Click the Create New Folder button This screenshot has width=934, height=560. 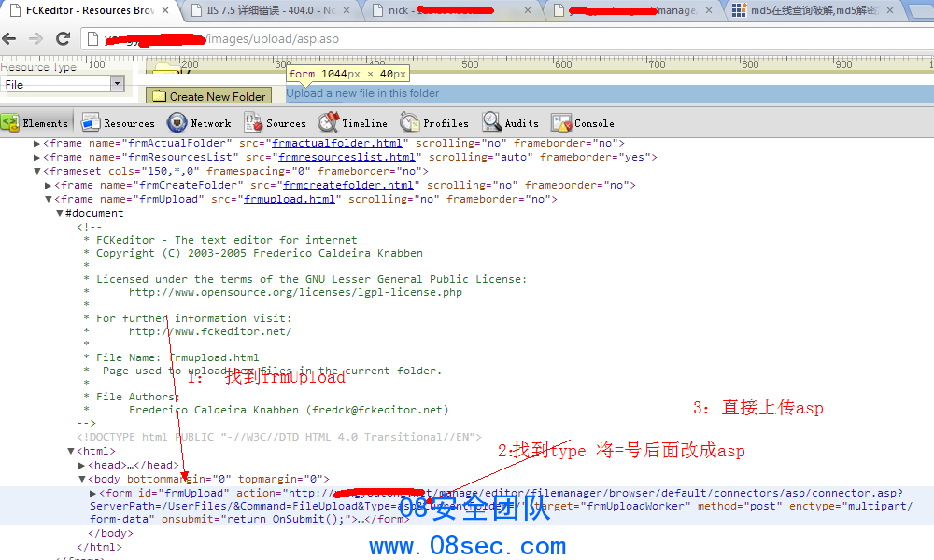point(209,96)
